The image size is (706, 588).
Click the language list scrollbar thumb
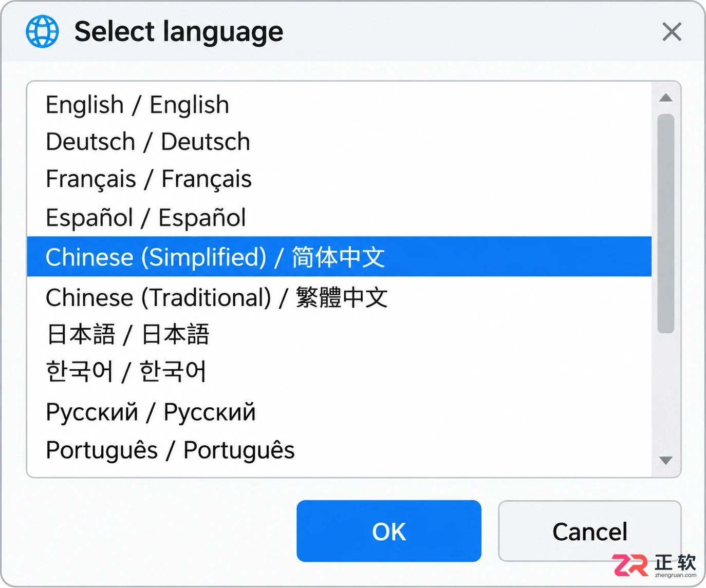(x=666, y=223)
